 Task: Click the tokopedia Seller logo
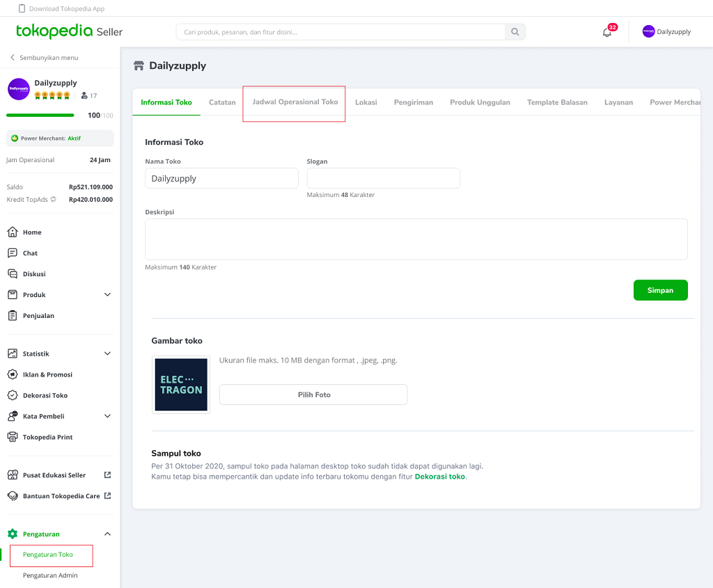coord(69,31)
